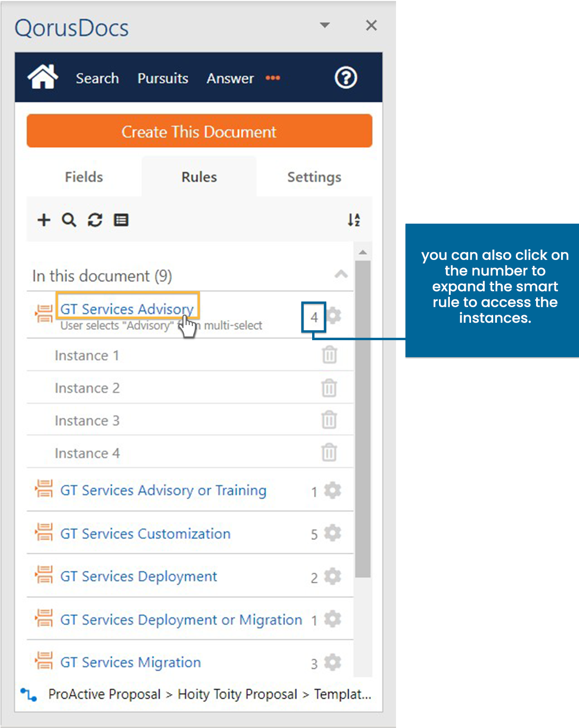
Task: Select the Instance 4 row
Action: (190, 452)
